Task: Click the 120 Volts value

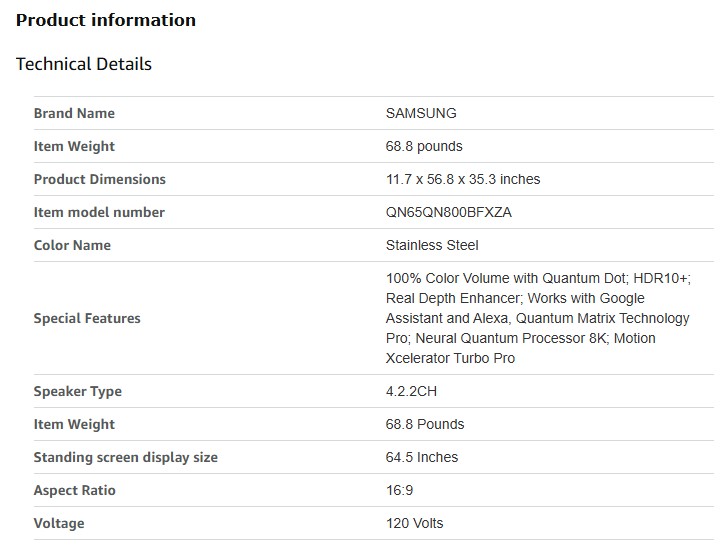Action: [x=414, y=523]
